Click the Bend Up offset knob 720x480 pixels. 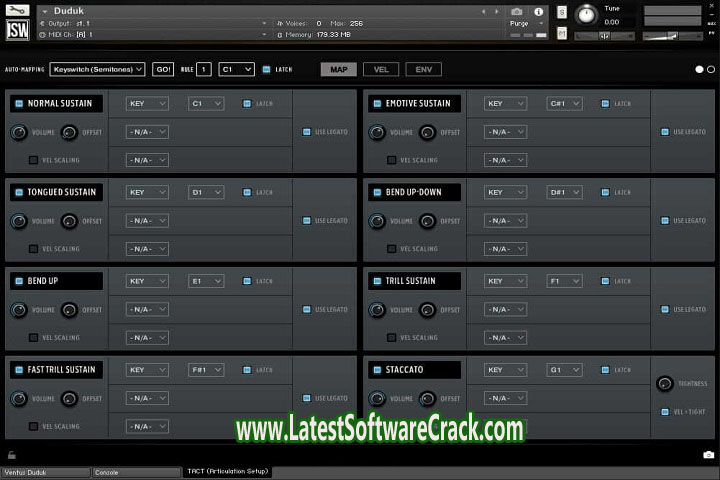pos(69,310)
